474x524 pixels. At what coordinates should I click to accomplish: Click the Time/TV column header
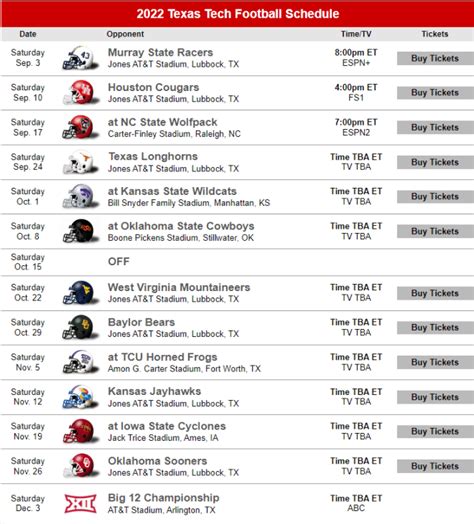(356, 34)
